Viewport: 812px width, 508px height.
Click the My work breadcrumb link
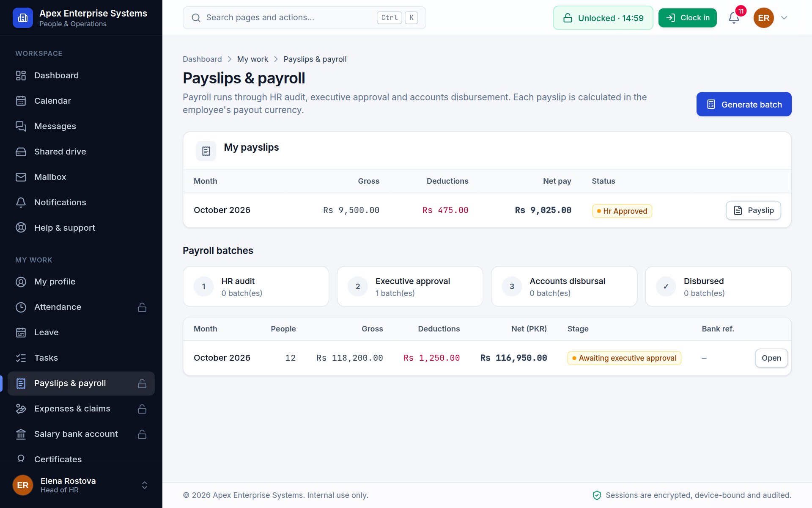(x=252, y=59)
